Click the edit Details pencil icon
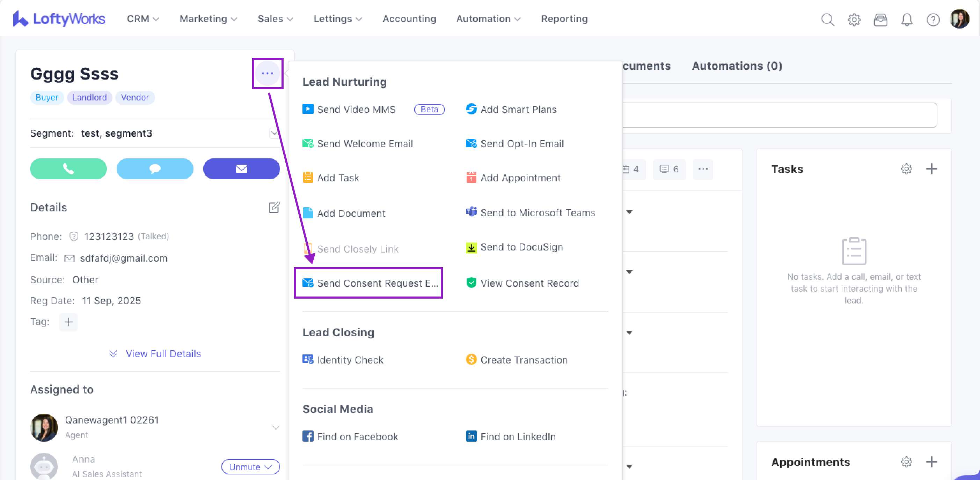Image resolution: width=980 pixels, height=480 pixels. click(274, 207)
